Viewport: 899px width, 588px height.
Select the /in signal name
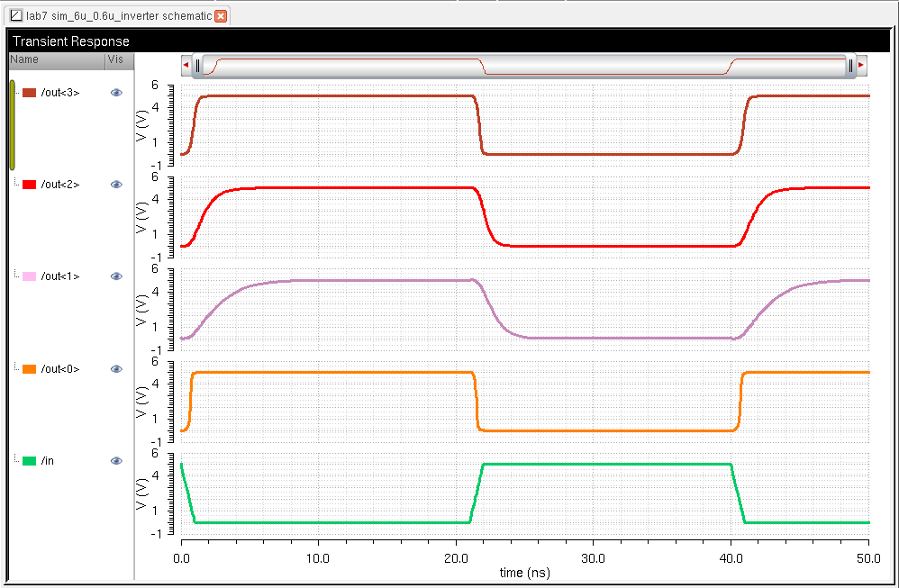click(x=48, y=461)
